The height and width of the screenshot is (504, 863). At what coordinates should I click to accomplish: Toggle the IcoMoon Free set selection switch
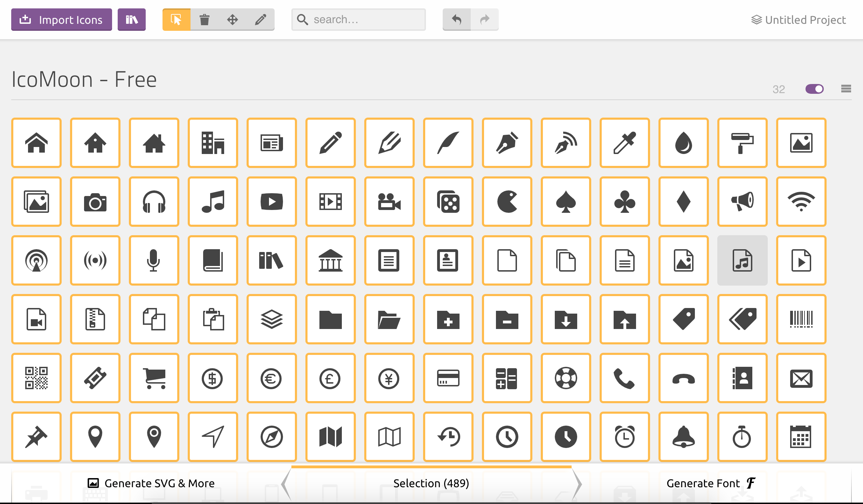click(x=815, y=89)
